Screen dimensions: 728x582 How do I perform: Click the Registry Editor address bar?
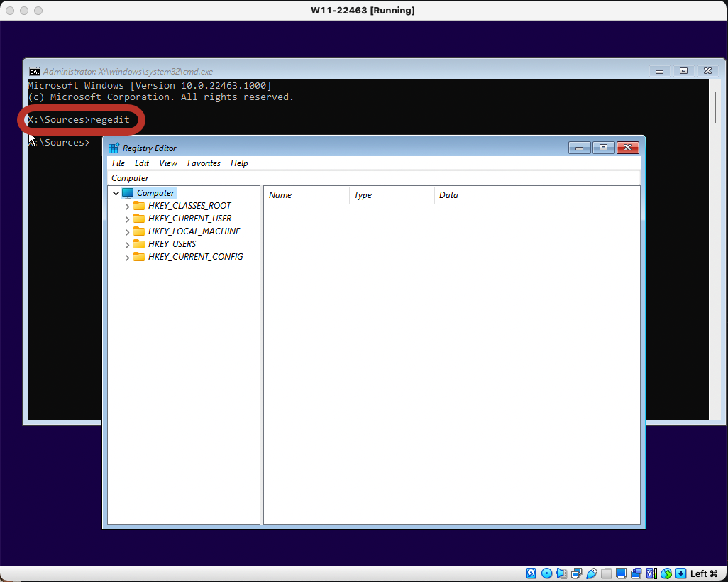pos(374,178)
